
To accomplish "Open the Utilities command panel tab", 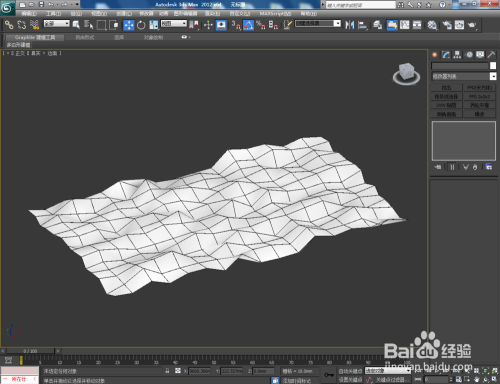I will [x=491, y=55].
